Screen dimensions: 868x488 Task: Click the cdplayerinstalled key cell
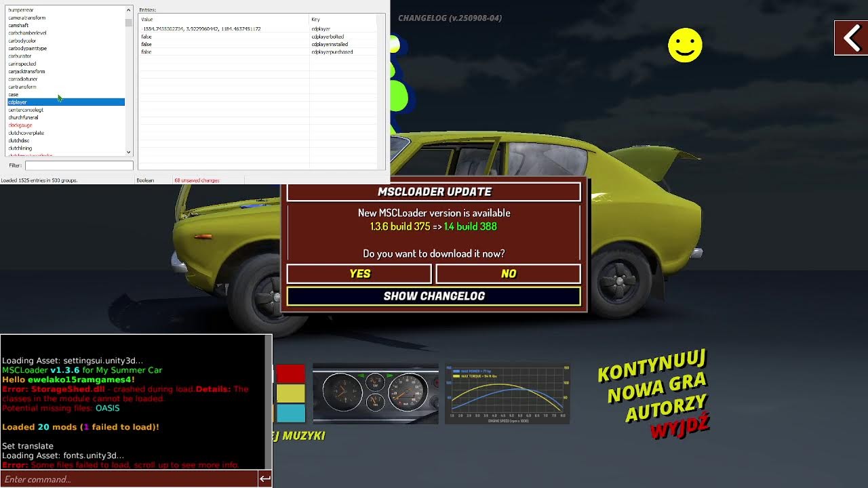point(330,44)
